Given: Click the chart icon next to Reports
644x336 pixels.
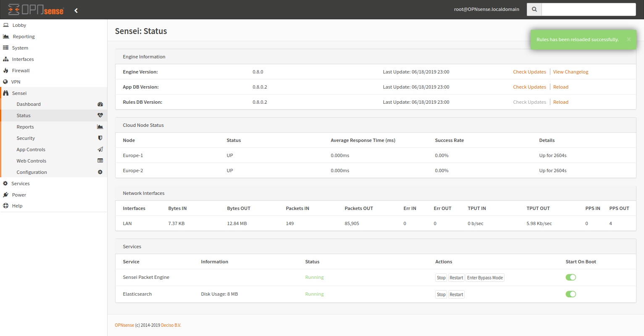Looking at the screenshot, I should pos(100,126).
